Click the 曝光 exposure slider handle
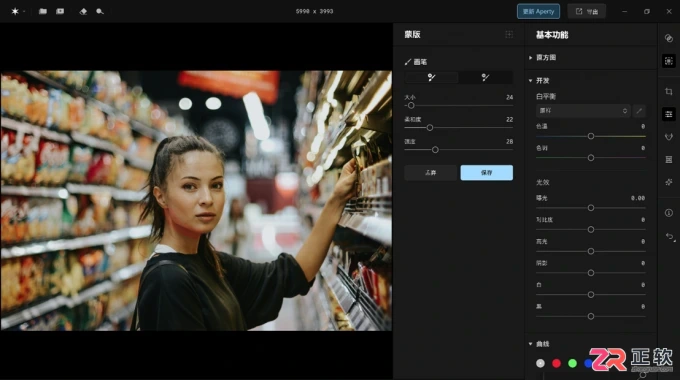This screenshot has width=680, height=380. coord(591,208)
